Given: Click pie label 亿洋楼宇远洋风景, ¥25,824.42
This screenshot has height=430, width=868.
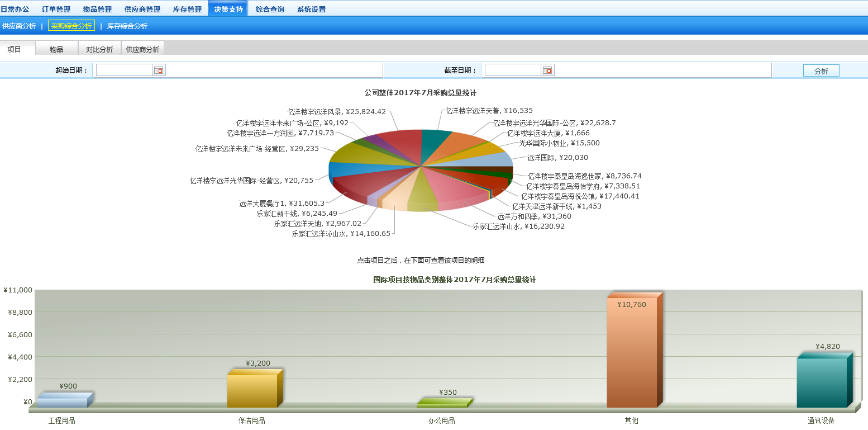Looking at the screenshot, I should click(x=337, y=112).
